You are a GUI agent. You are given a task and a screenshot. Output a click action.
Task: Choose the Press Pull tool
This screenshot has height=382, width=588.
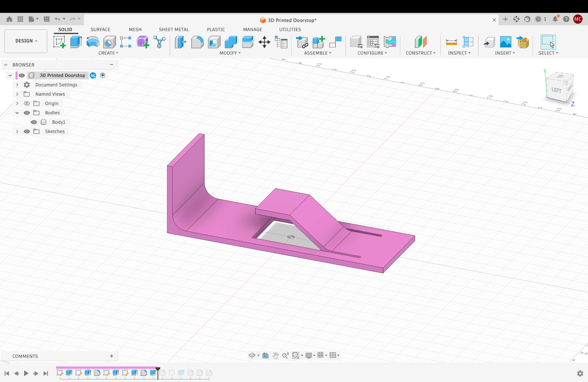[x=180, y=42]
